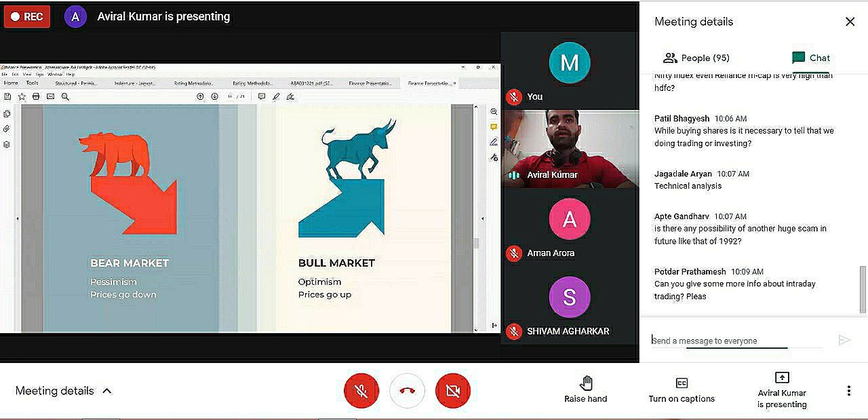The height and width of the screenshot is (420, 868).
Task: Click the REC recording indicator
Action: (27, 17)
